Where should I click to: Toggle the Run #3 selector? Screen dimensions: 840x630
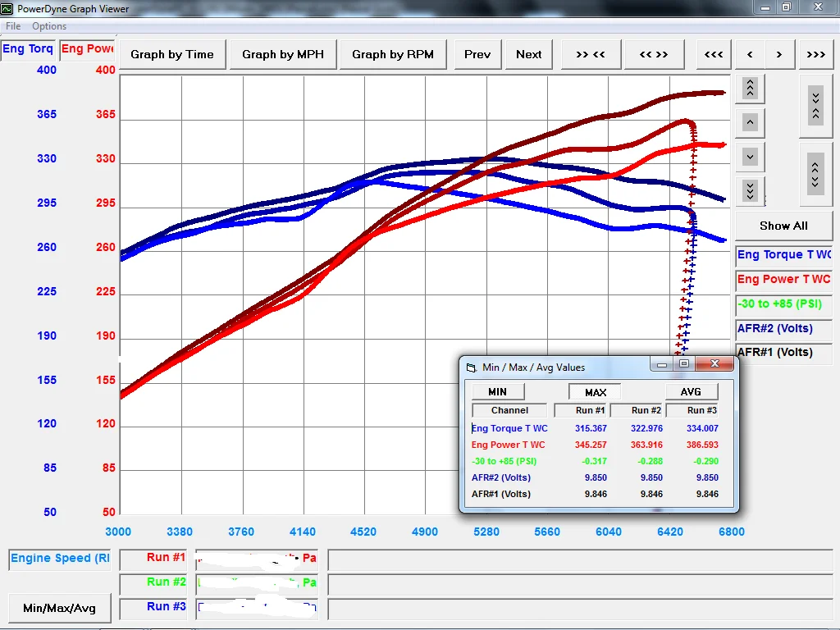click(x=153, y=608)
